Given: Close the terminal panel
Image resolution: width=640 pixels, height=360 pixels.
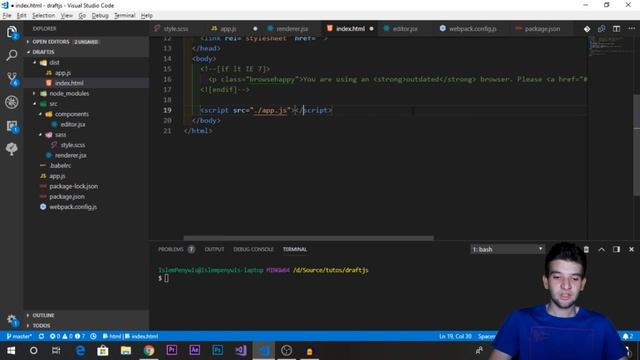Looking at the screenshot, I should pyautogui.click(x=631, y=249).
